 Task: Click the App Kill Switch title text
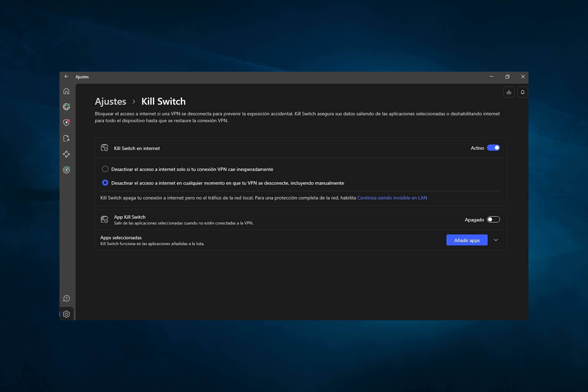pyautogui.click(x=130, y=217)
